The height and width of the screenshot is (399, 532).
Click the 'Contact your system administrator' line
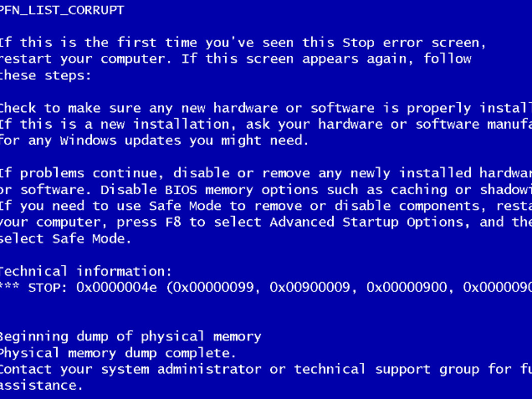pyautogui.click(x=266, y=369)
